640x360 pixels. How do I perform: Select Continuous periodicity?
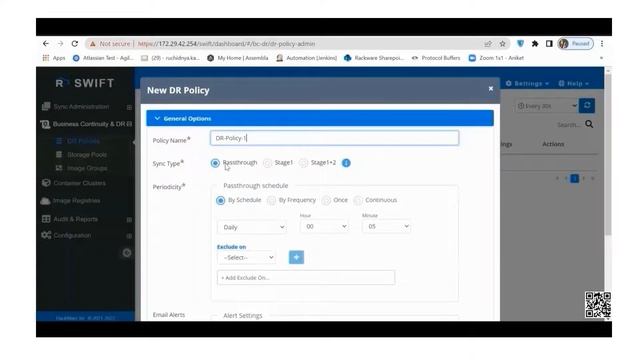pyautogui.click(x=358, y=200)
